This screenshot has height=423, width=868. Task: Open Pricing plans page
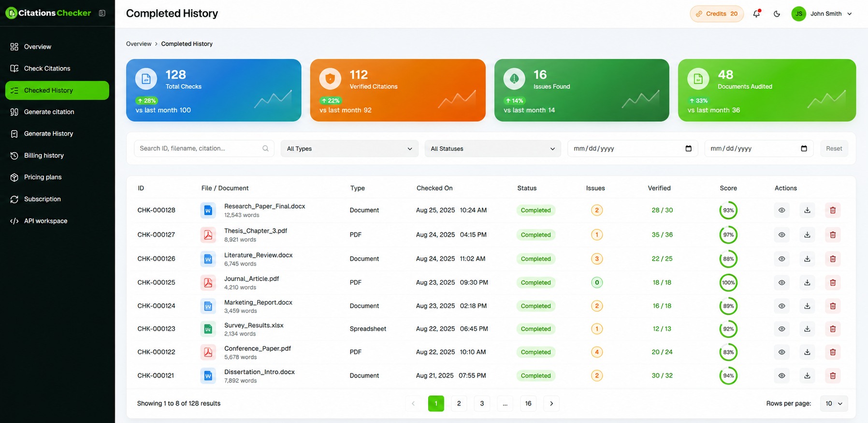[57, 177]
